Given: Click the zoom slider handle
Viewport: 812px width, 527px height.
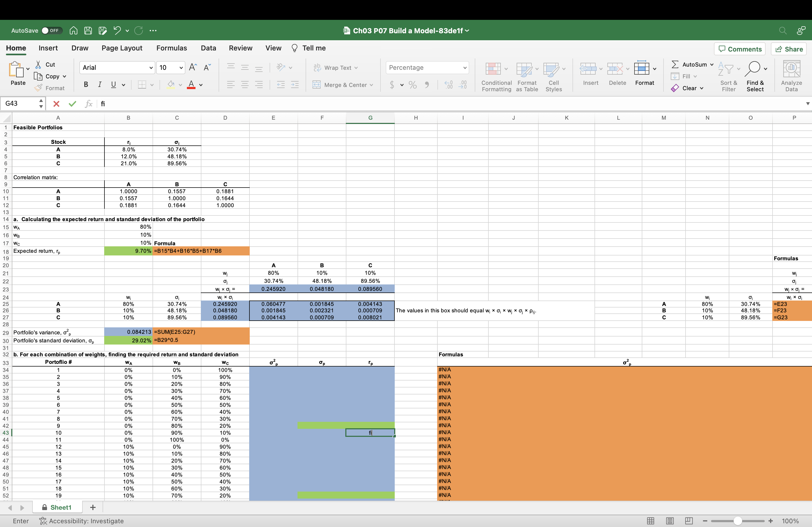Looking at the screenshot, I should click(x=737, y=521).
